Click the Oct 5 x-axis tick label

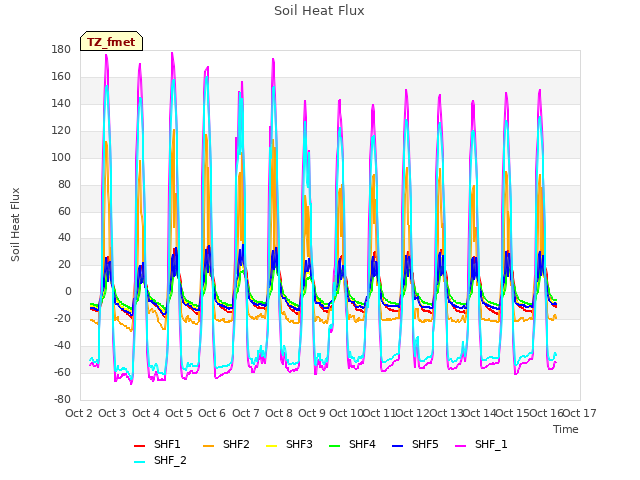point(179,413)
